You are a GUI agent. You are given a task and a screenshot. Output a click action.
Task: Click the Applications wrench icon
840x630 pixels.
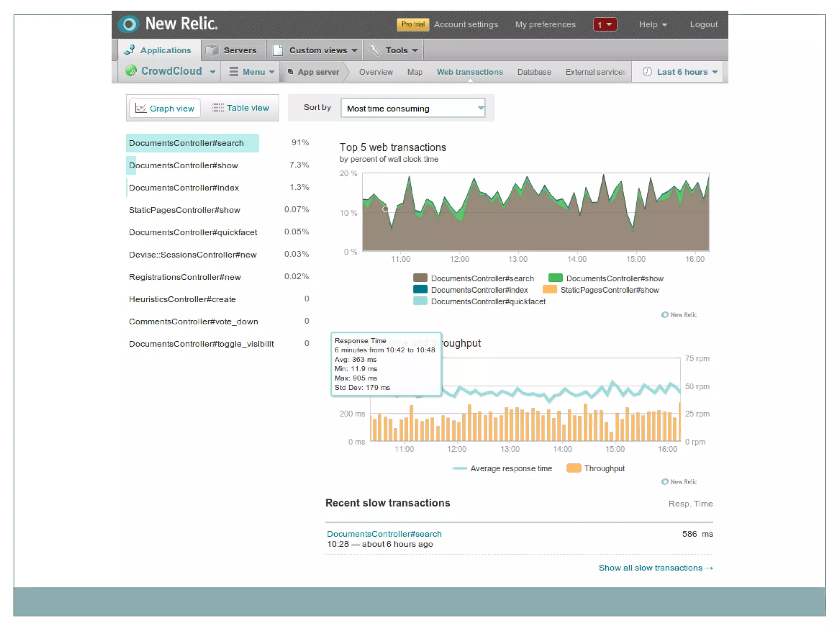pos(130,50)
